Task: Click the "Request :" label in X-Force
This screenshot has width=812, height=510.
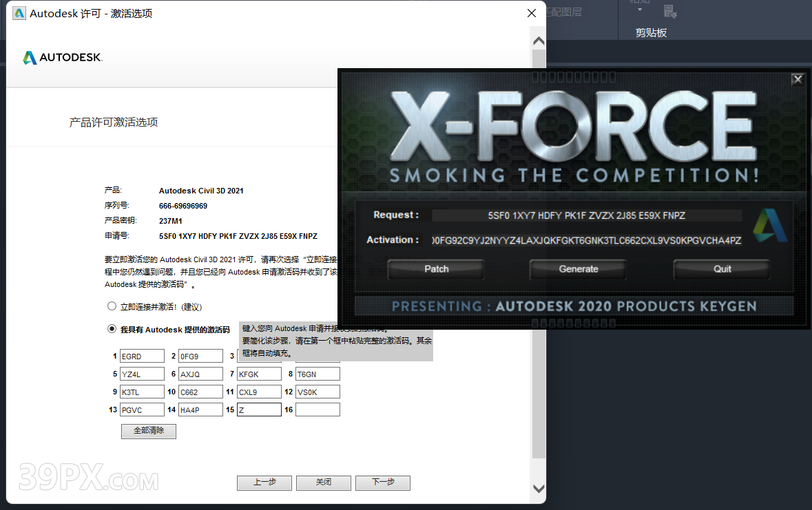Action: 396,215
